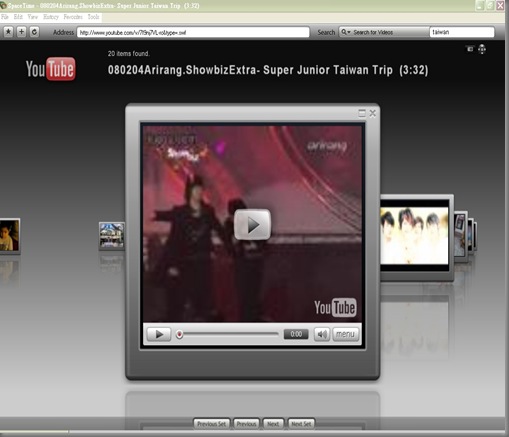Image resolution: width=509 pixels, height=437 pixels.
Task: Click the small view-mode icon at top right
Action: 470,49
